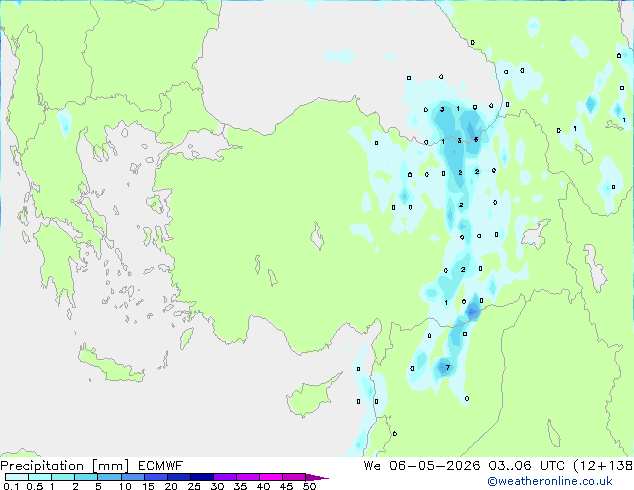Click the '40' legend scale label
634x490 pixels.
pos(263,486)
